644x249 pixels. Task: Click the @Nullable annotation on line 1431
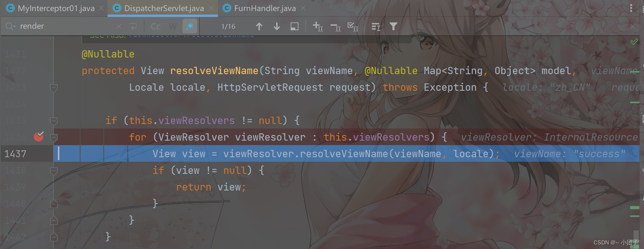[108, 54]
